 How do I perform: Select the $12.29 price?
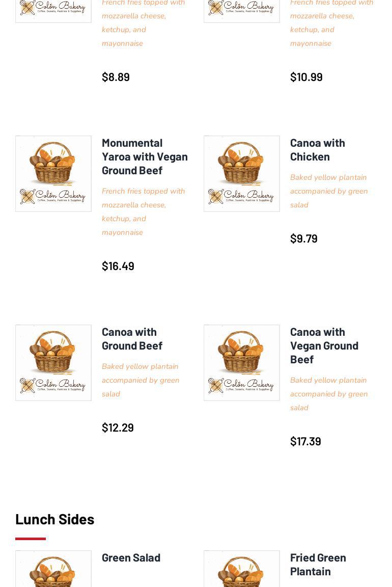(118, 428)
